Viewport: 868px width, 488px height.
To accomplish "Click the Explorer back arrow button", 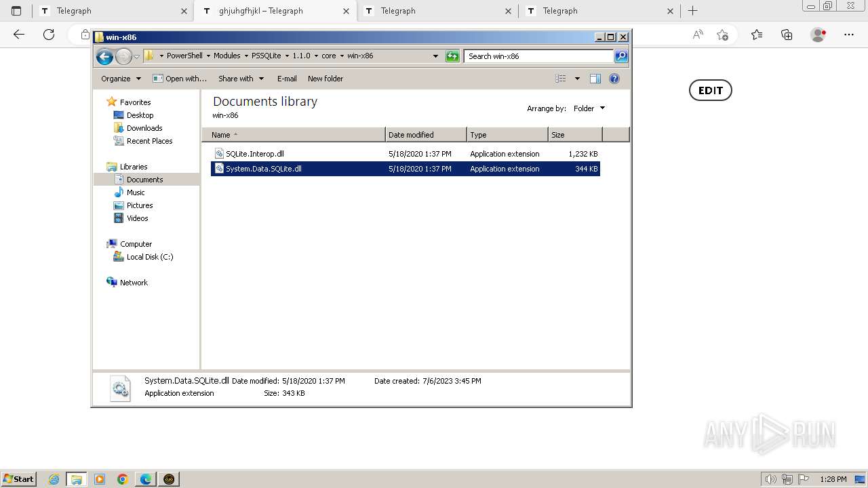I will click(104, 57).
